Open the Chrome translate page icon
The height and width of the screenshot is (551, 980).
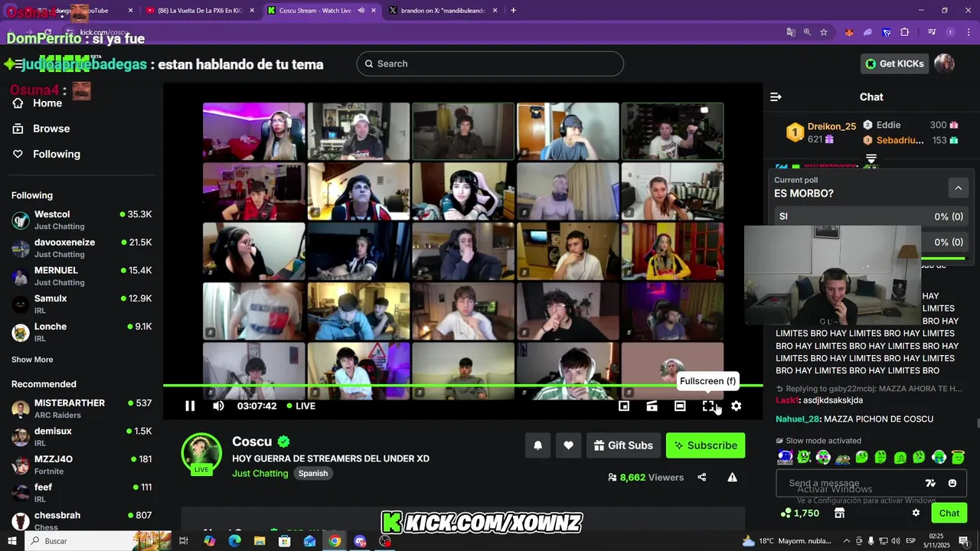click(x=791, y=32)
